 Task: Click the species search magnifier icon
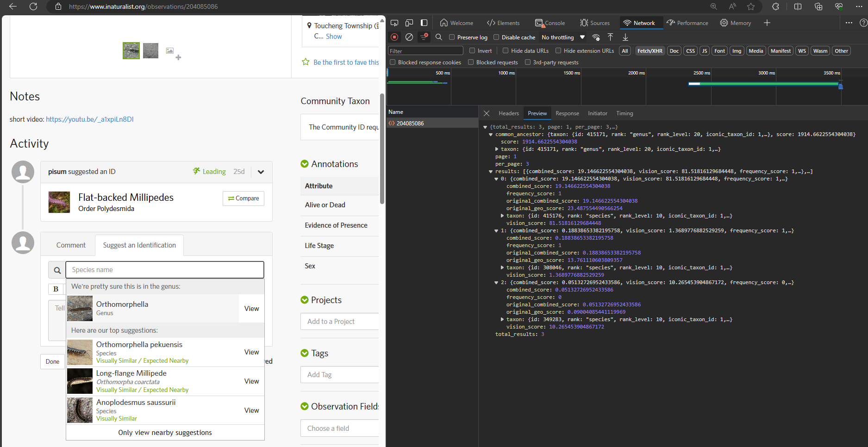coord(57,270)
